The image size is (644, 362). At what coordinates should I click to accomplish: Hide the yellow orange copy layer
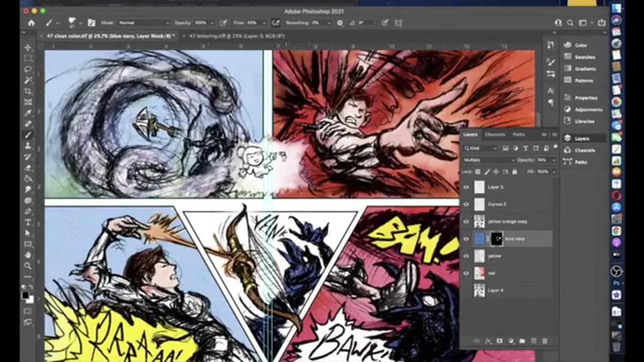click(466, 221)
